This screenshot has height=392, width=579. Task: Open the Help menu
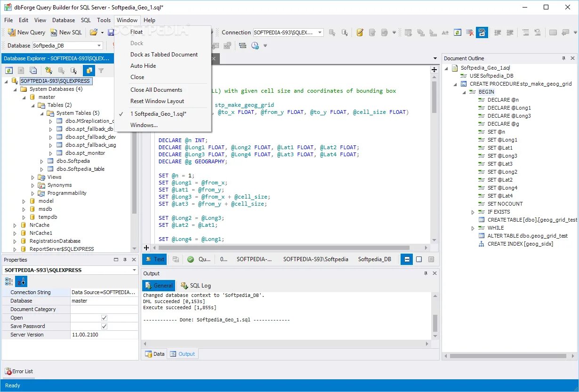(150, 20)
